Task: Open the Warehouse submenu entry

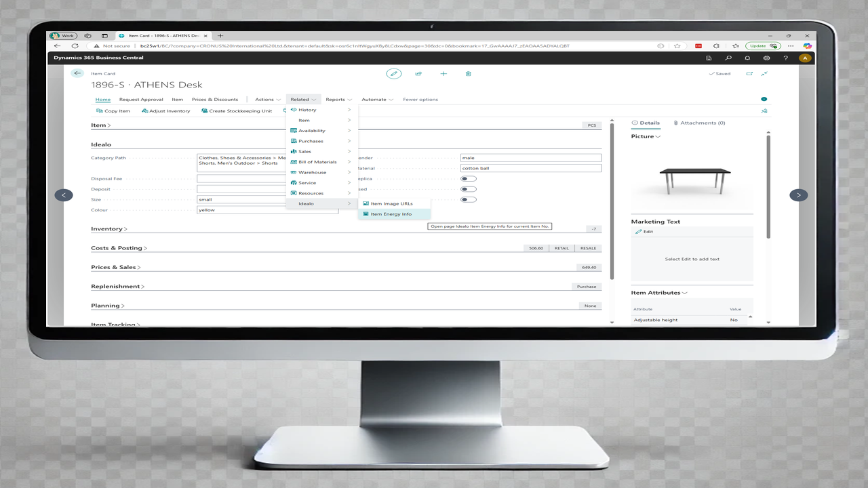Action: point(313,172)
